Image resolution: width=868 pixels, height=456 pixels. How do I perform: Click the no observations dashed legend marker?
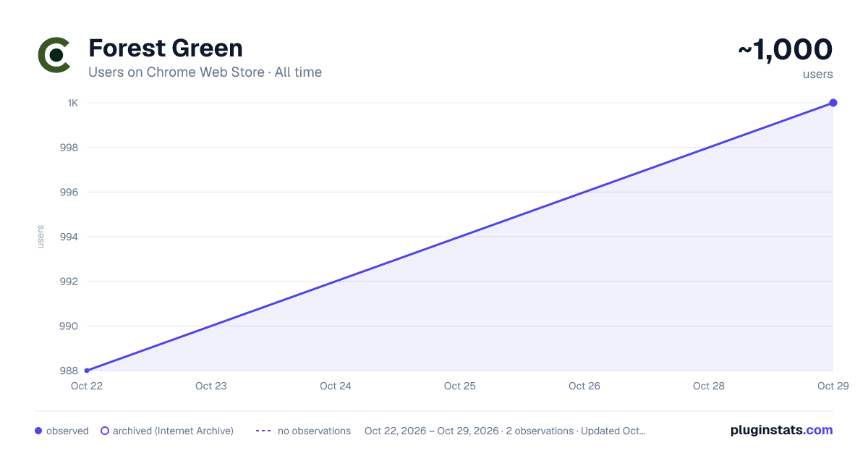click(263, 431)
